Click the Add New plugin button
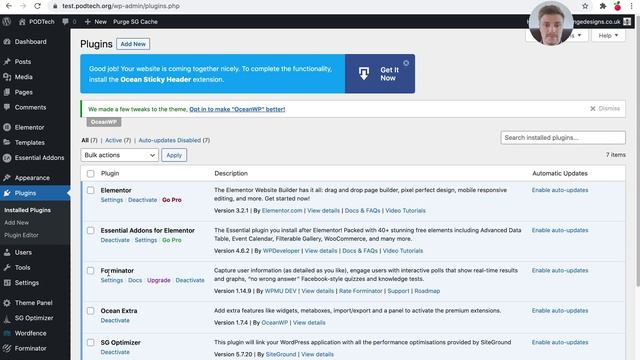 tap(133, 44)
